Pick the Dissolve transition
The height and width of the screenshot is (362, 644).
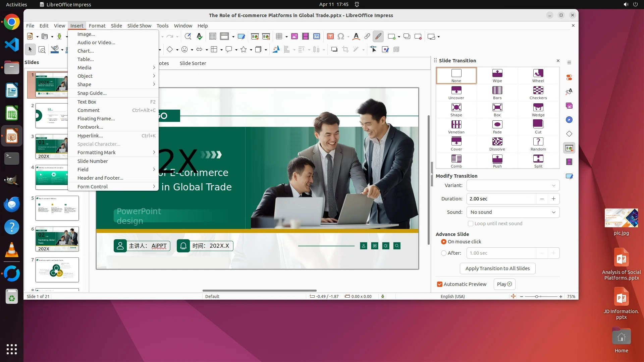click(497, 144)
